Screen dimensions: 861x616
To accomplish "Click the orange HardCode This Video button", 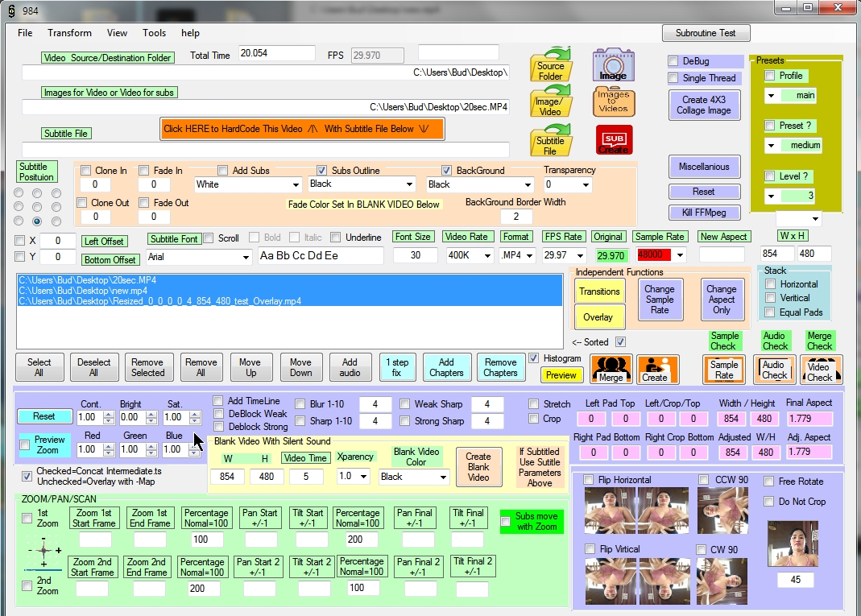I will click(x=302, y=129).
